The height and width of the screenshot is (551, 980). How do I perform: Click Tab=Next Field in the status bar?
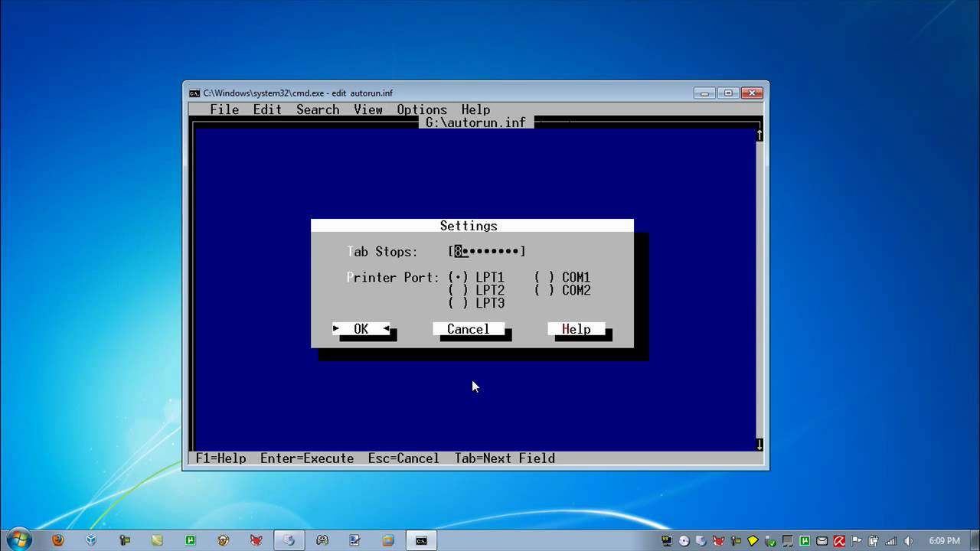(x=505, y=458)
